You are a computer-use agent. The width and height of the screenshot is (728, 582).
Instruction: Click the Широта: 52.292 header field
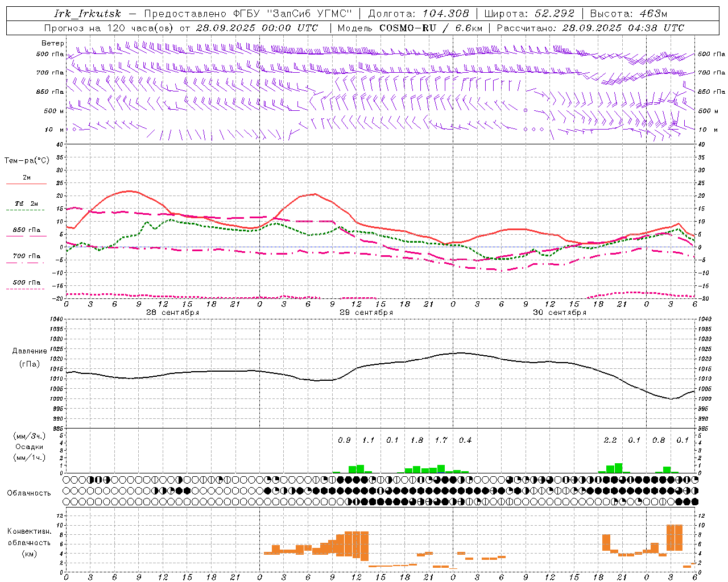coord(530,14)
